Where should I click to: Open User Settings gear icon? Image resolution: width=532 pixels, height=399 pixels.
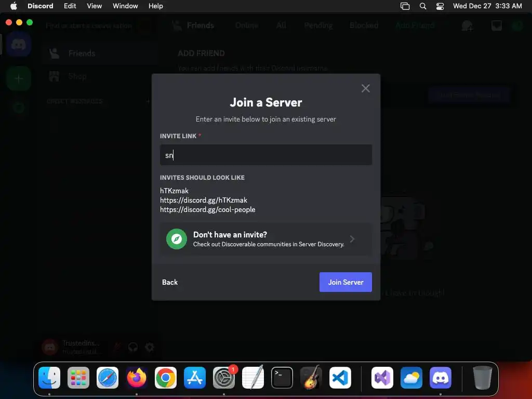150,347
